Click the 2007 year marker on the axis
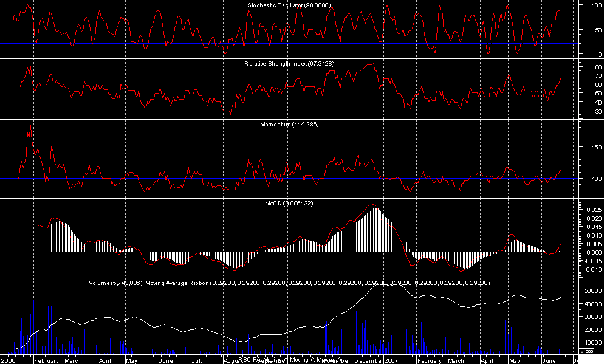 pyautogui.click(x=391, y=360)
